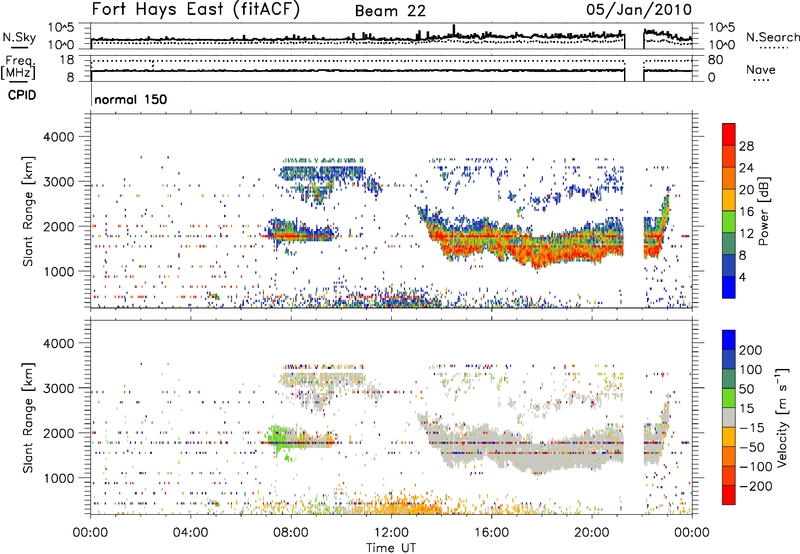Click the '80' Nave axis value

coord(715,60)
